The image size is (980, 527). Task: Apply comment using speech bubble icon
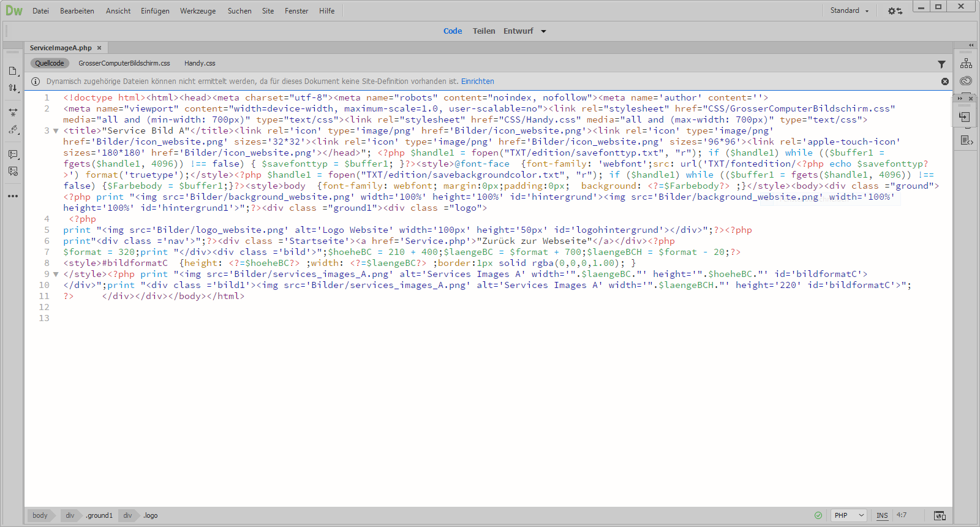13,154
